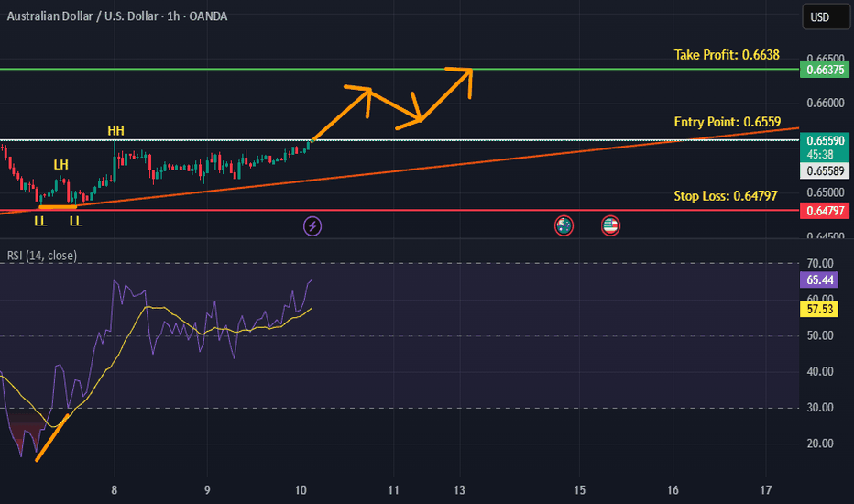Click the date 13 on the time axis
The height and width of the screenshot is (504, 854).
pos(459,490)
